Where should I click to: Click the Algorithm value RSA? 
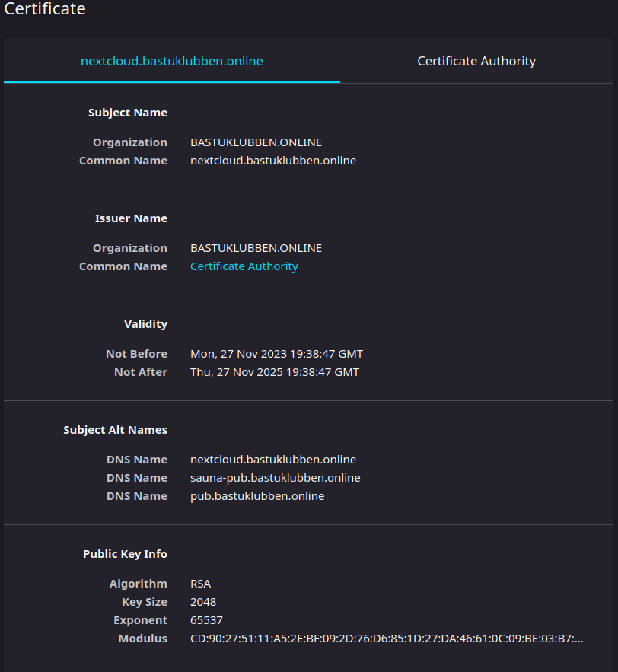[x=201, y=584]
